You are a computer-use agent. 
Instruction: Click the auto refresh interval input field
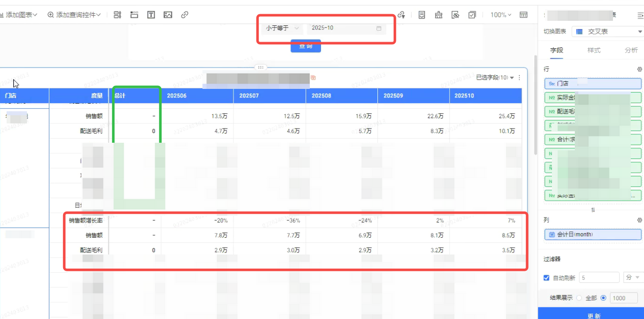pos(599,278)
